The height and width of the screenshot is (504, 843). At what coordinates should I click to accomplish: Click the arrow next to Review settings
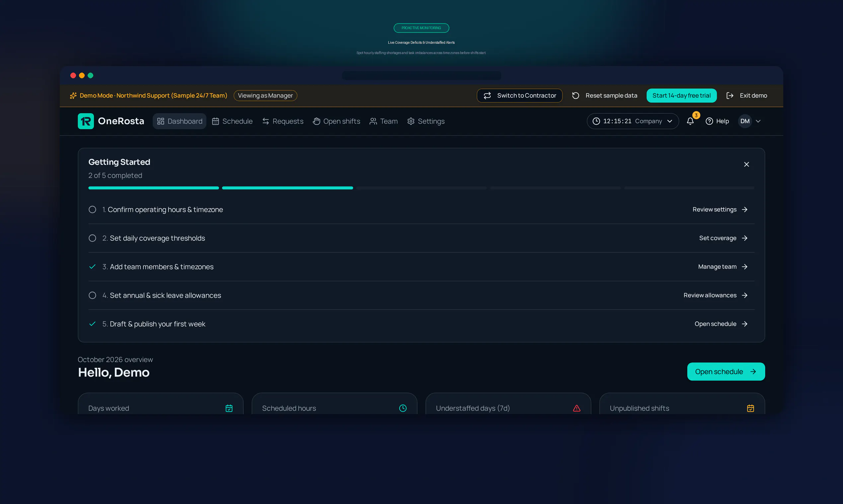[x=745, y=210]
